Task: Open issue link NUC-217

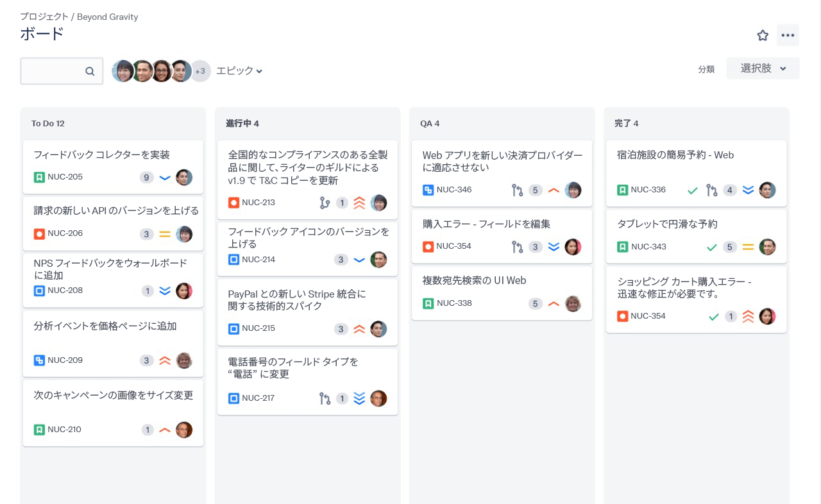Action: coord(258,398)
